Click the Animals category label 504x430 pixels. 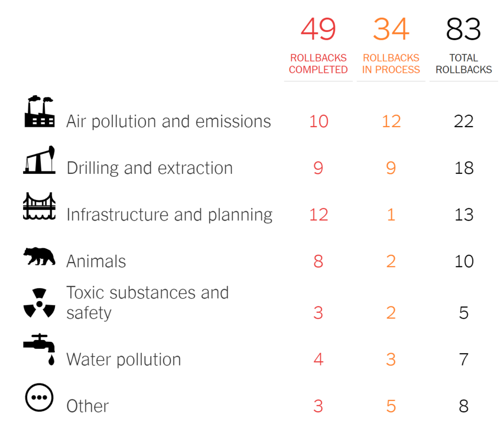click(x=96, y=261)
